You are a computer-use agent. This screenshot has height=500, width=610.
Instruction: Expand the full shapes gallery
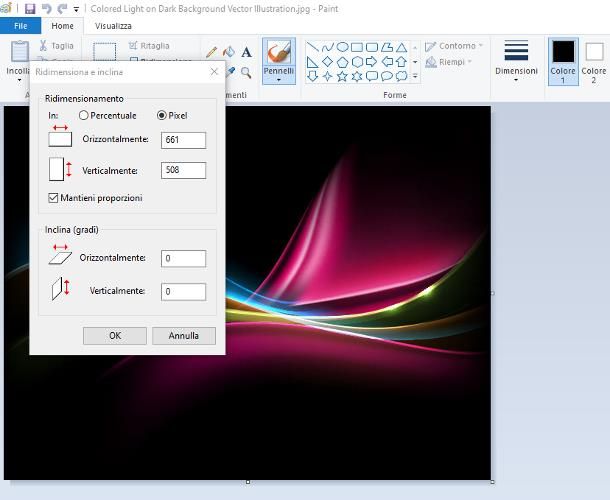tap(415, 76)
